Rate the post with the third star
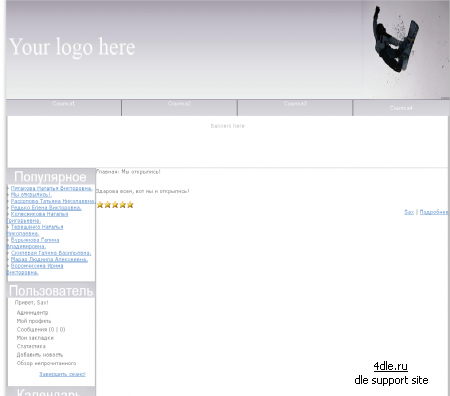The image size is (450, 396). (115, 205)
